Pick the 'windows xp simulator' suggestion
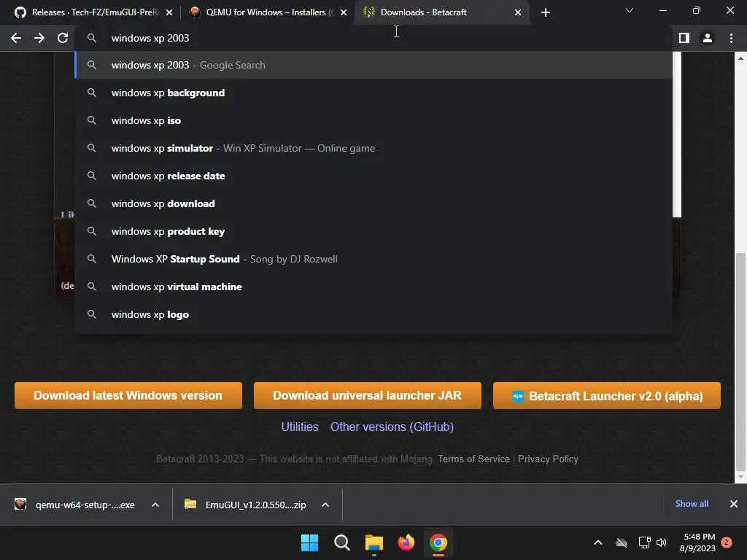Viewport: 747px width, 560px height. [374, 148]
